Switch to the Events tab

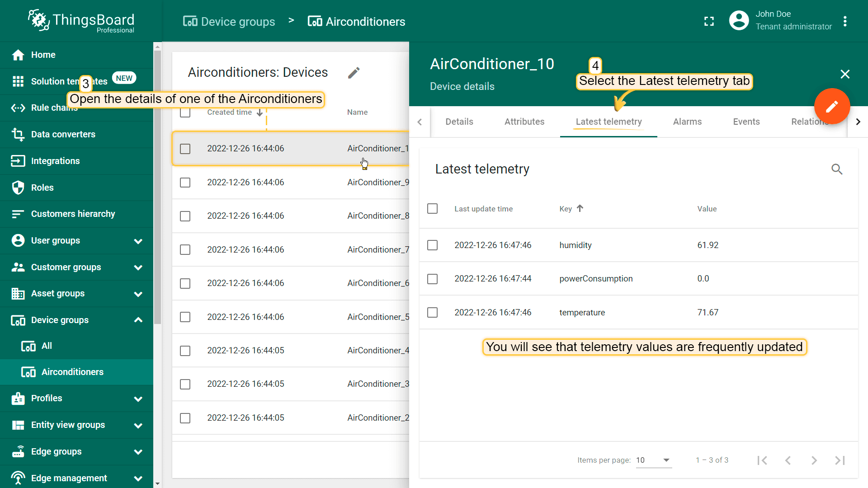tap(746, 122)
